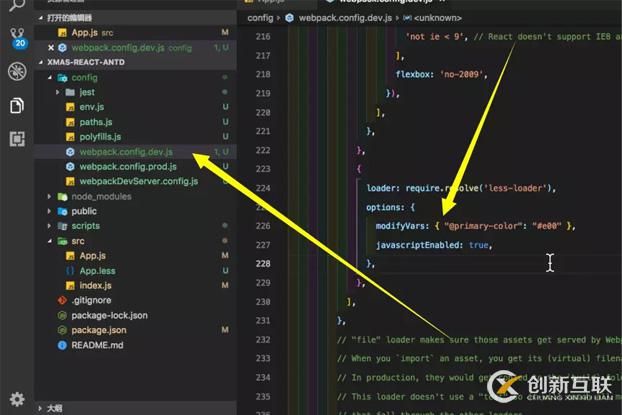The width and height of the screenshot is (622, 415).
Task: Click the modifyVars code text
Action: click(402, 226)
